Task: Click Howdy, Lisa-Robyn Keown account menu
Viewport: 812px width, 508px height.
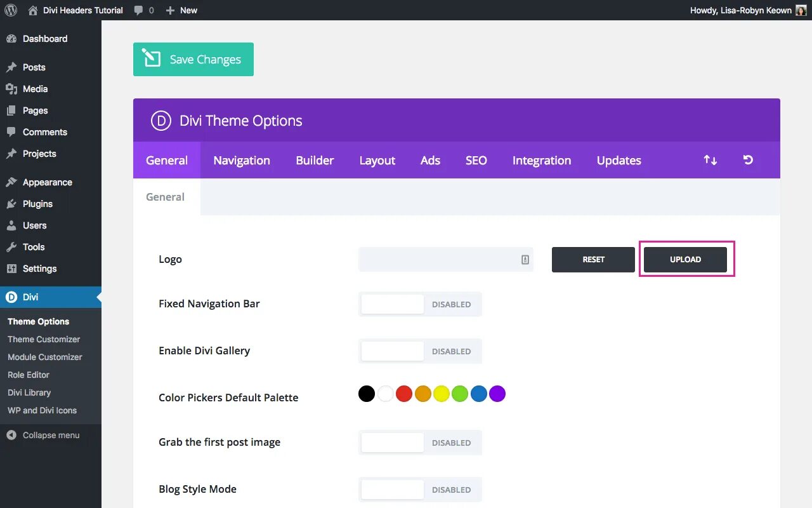Action: pyautogui.click(x=748, y=10)
